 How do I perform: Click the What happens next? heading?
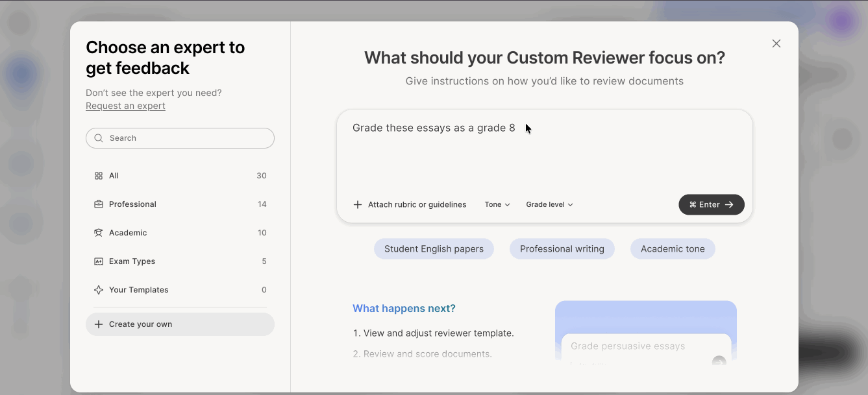[x=404, y=309]
